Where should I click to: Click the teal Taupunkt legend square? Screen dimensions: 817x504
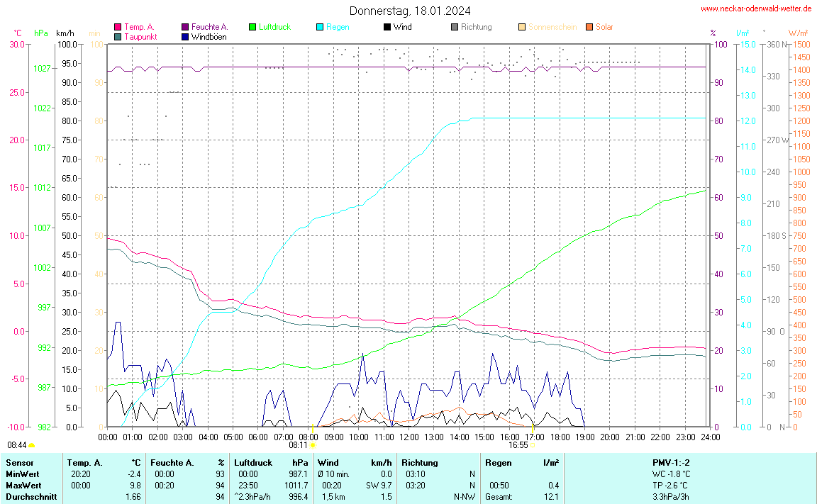click(x=118, y=36)
